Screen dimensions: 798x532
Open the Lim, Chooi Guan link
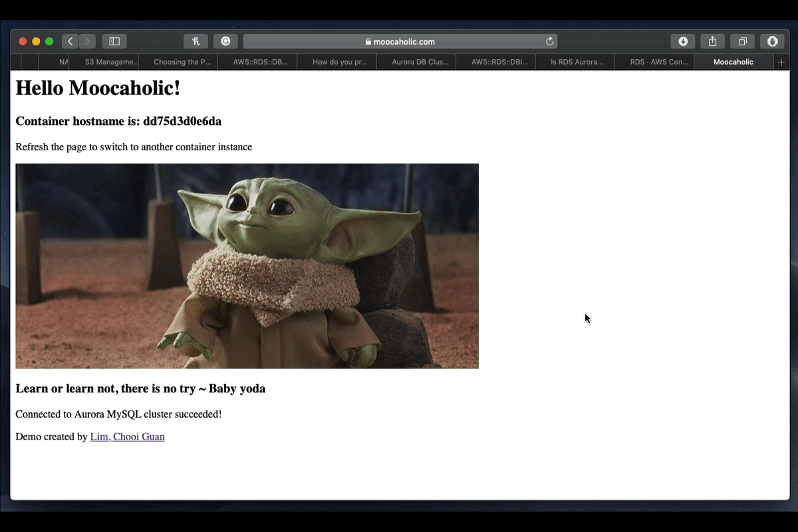click(x=128, y=437)
